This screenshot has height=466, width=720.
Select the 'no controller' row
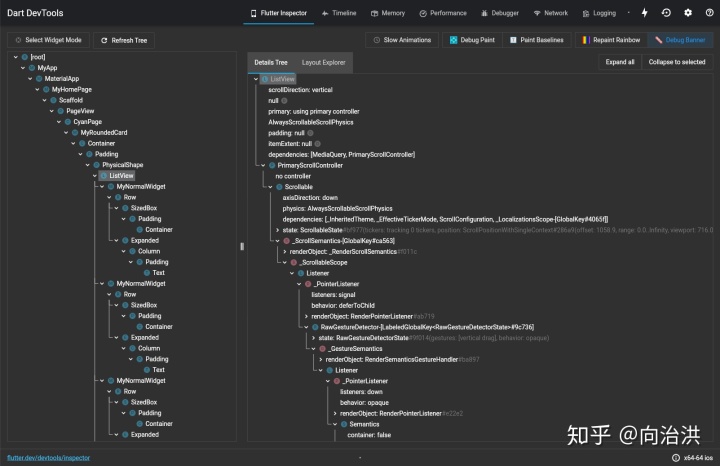293,176
